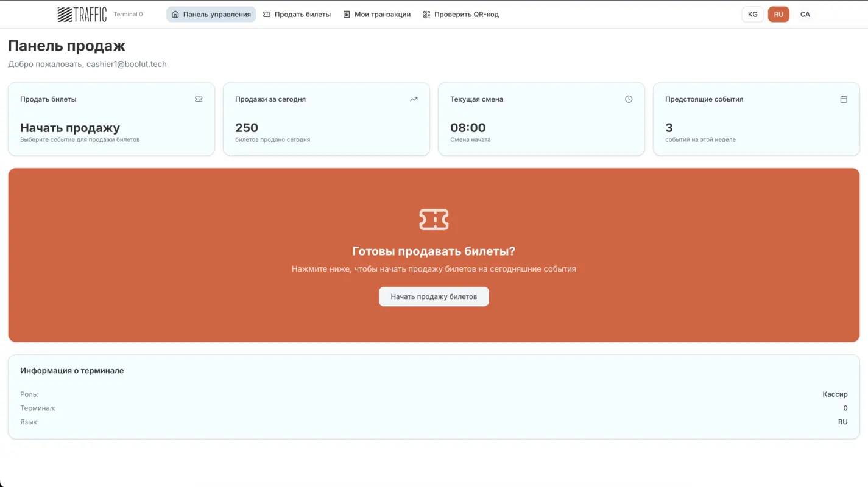Click the Terminal 0 label in the header

click(127, 13)
